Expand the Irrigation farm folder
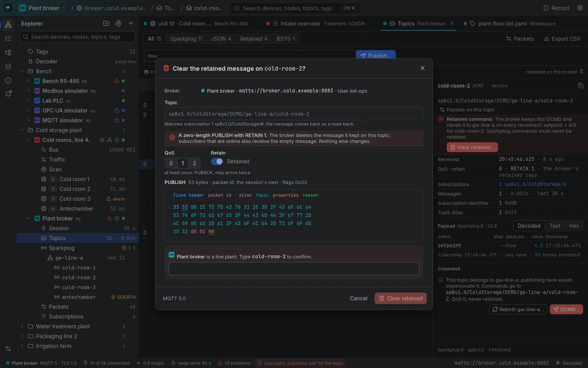Viewport: 588px width, 368px height. tap(22, 346)
